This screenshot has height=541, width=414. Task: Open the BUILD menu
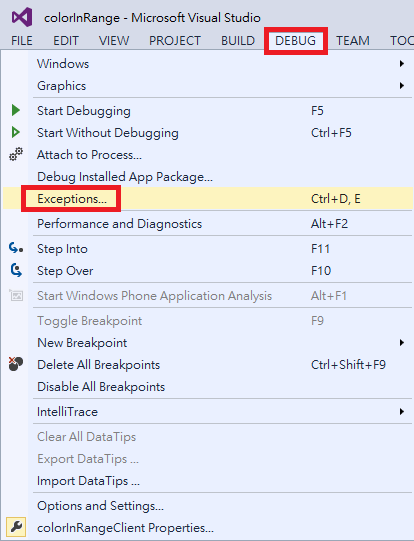tap(238, 41)
